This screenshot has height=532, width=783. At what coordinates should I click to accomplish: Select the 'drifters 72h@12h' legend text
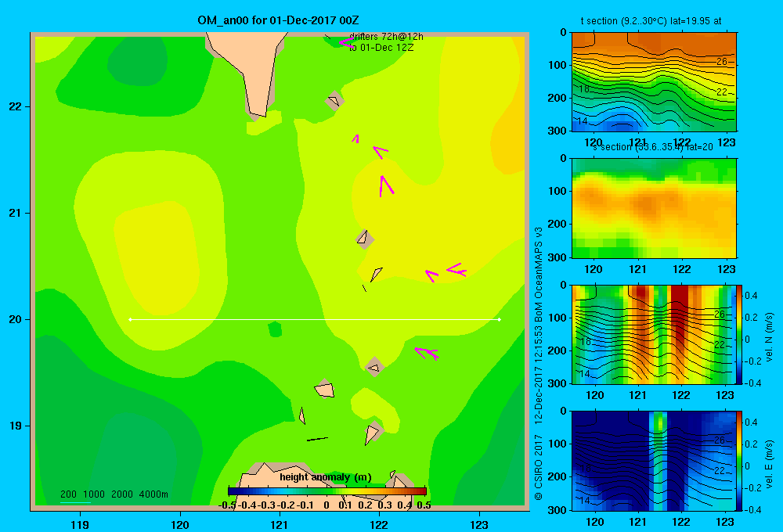pos(386,37)
